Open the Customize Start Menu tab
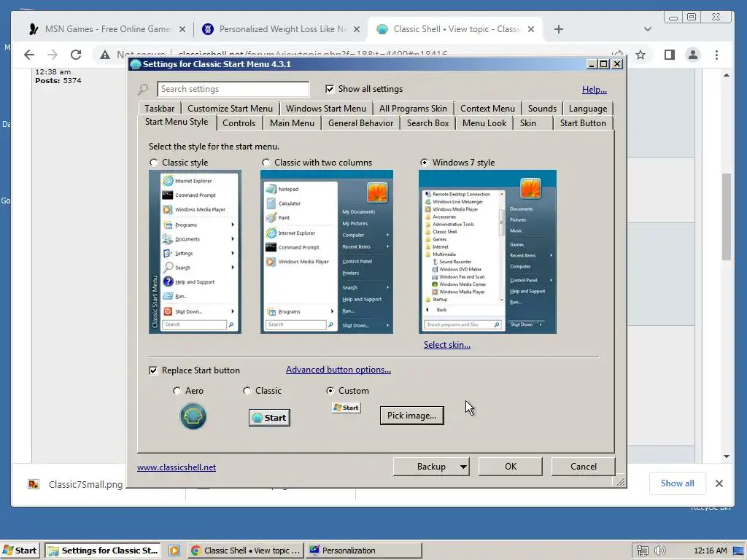This screenshot has width=747, height=560. point(230,109)
